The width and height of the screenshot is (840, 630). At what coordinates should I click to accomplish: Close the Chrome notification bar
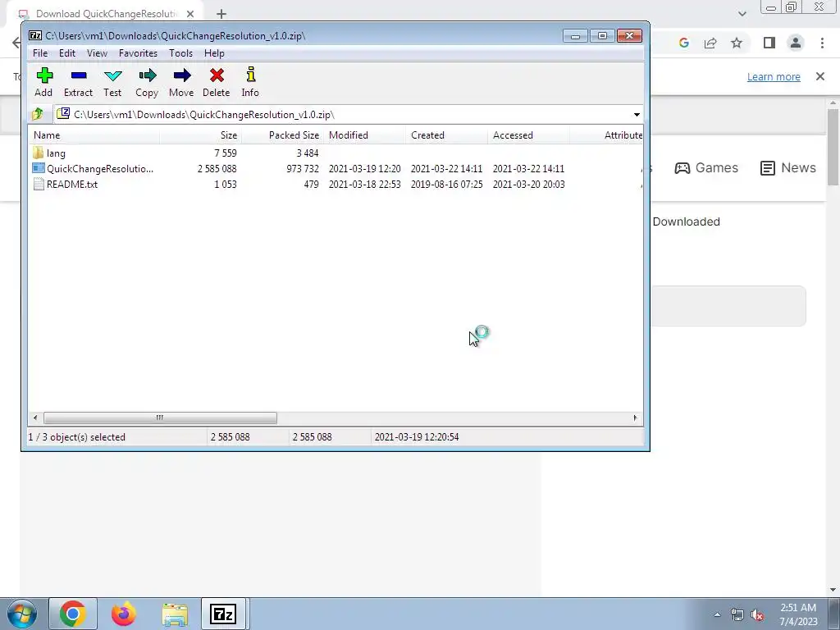pos(820,76)
